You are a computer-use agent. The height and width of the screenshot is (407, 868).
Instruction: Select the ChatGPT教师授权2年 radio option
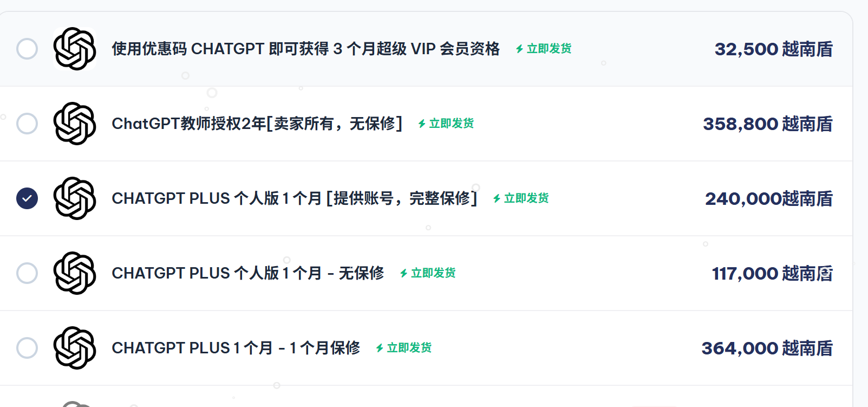[27, 124]
